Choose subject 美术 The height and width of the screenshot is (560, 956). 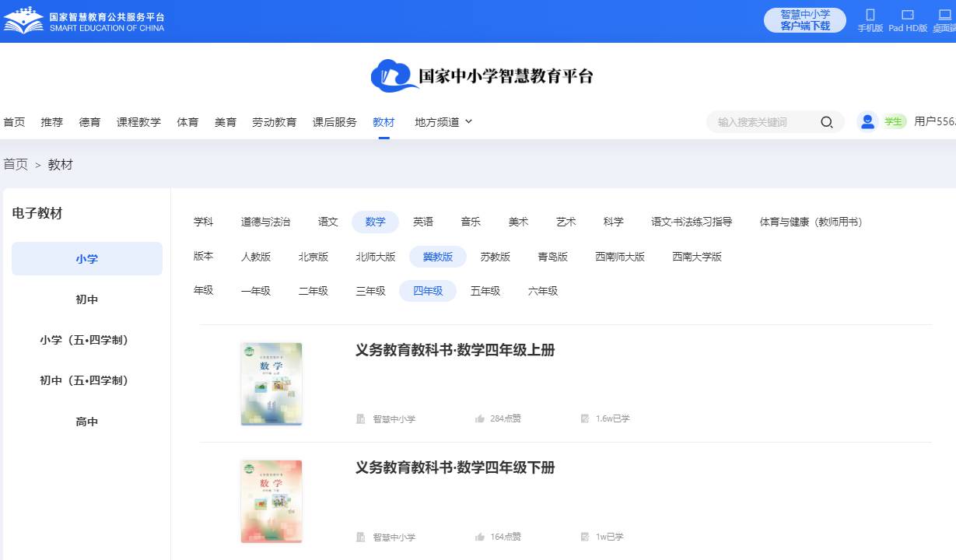point(518,222)
